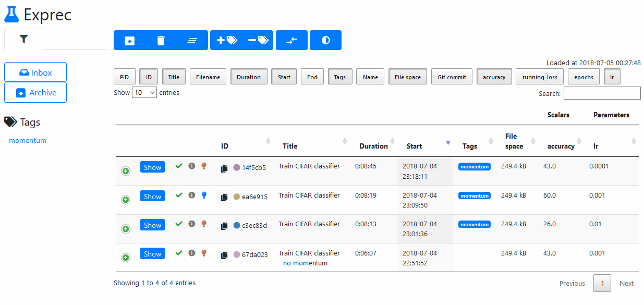Show experiment ea6e915
Screen dimensions: 644x305
(152, 196)
